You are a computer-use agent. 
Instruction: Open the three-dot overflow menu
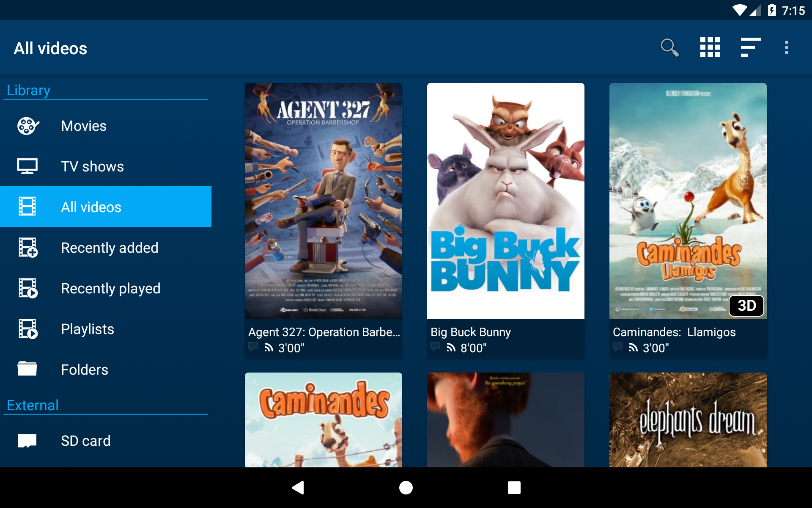786,47
